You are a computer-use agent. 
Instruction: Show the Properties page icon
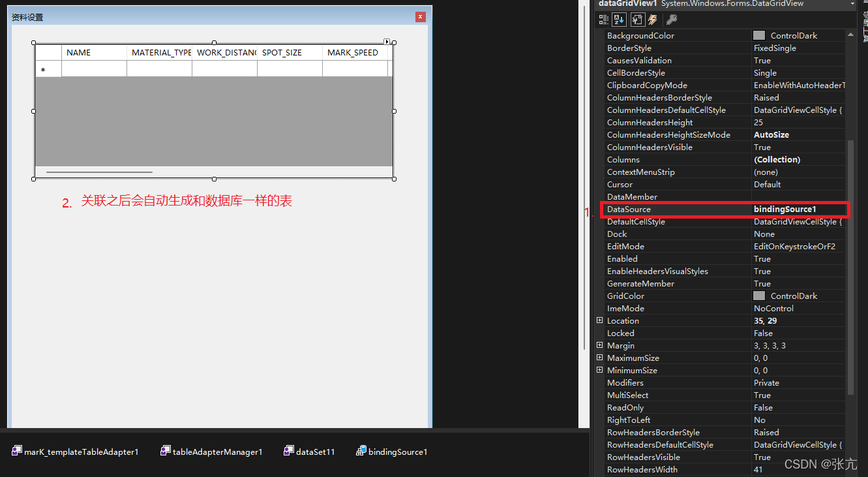637,20
